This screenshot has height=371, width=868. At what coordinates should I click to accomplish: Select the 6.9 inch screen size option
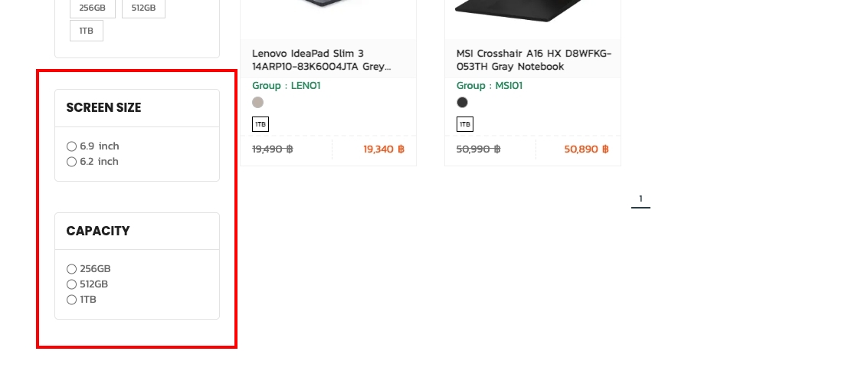[72, 146]
